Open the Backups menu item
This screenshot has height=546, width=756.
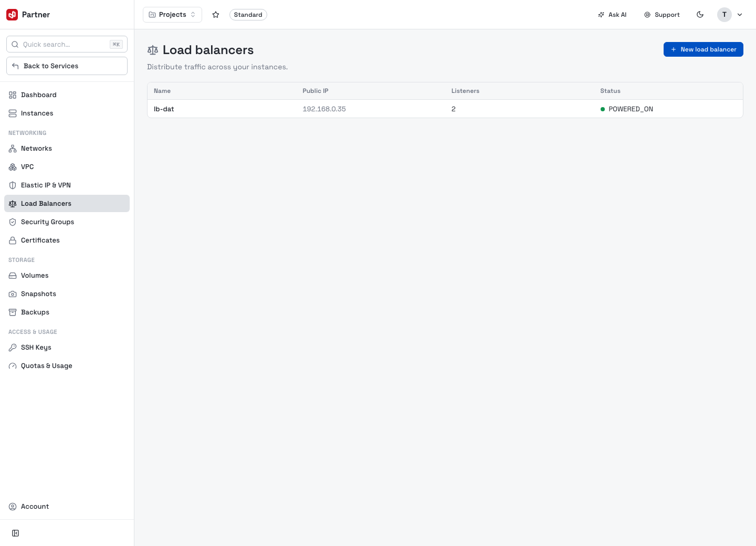[x=67, y=312]
